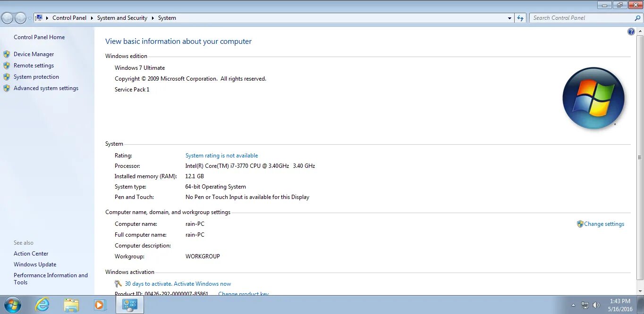The image size is (644, 314).
Task: Click the Forward navigation arrow
Action: [x=20, y=18]
